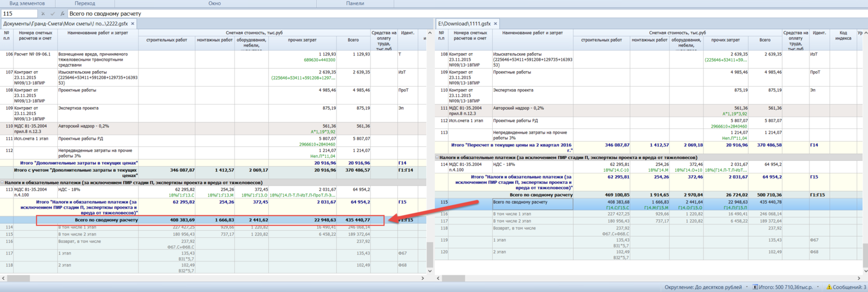Switch to the 2222.gsfx document tab
868x292 pixels.
(65, 24)
